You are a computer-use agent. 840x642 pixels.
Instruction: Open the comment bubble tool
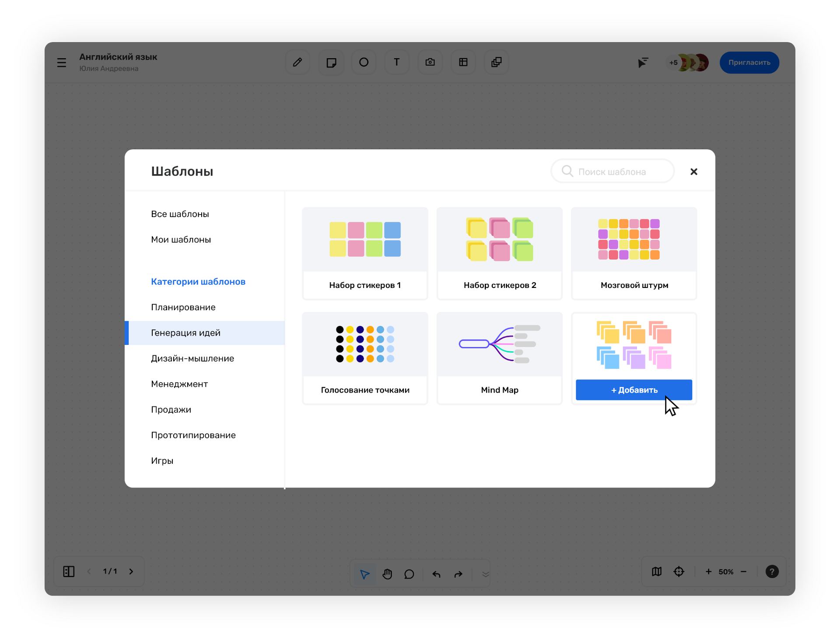tap(409, 574)
